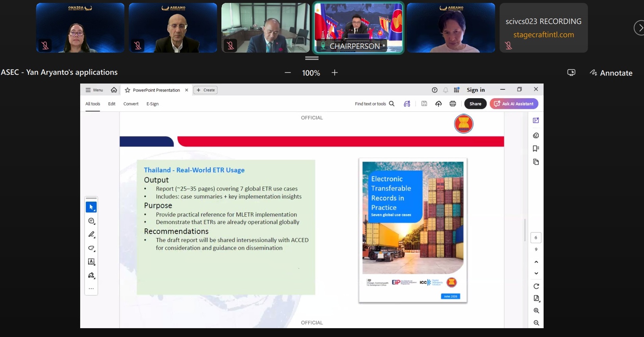Open remote control screen icon
Image resolution: width=644 pixels, height=337 pixels.
571,72
